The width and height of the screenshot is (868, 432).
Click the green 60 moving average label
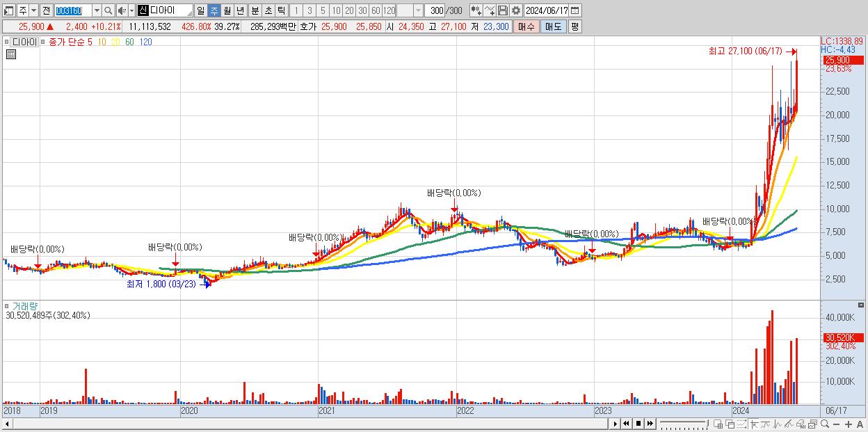coord(129,42)
